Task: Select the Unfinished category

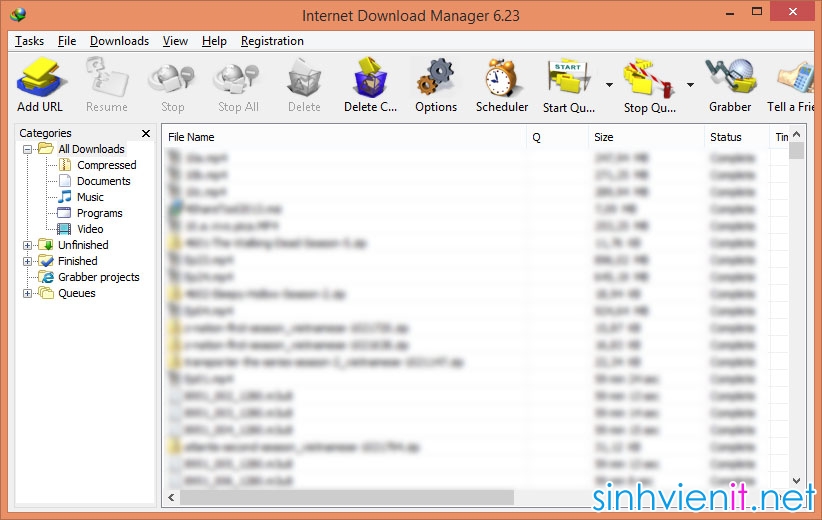Action: pos(83,245)
